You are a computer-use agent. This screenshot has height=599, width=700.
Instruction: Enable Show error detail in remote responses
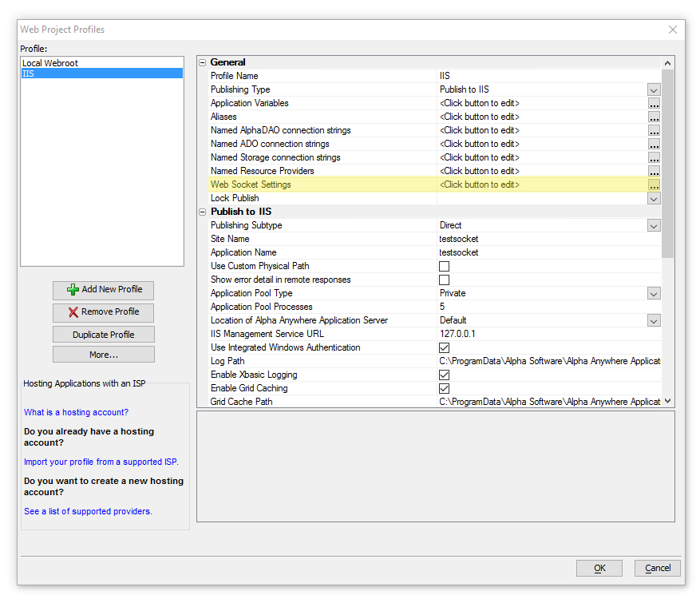(x=444, y=280)
